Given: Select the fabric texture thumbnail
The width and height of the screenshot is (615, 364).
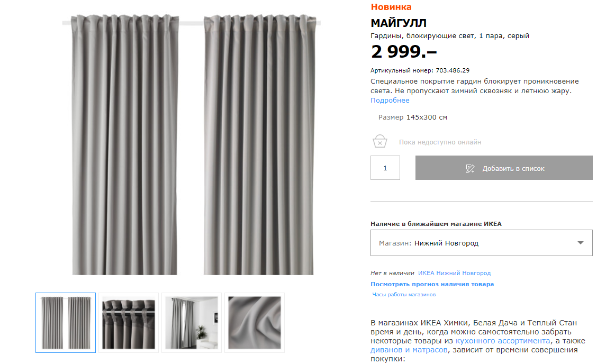Looking at the screenshot, I should 255,322.
